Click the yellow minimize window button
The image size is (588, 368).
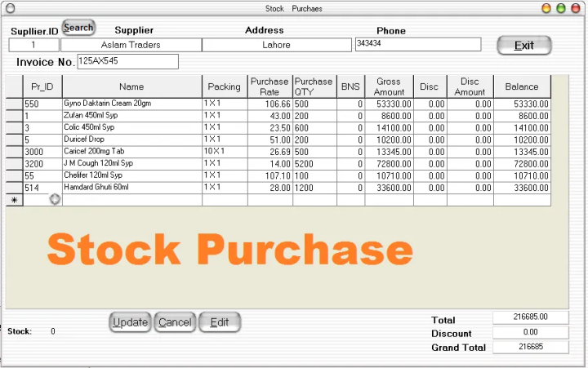coord(546,8)
